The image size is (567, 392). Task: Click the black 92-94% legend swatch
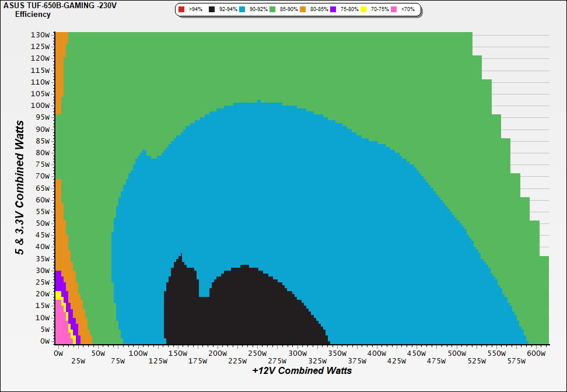click(x=212, y=10)
